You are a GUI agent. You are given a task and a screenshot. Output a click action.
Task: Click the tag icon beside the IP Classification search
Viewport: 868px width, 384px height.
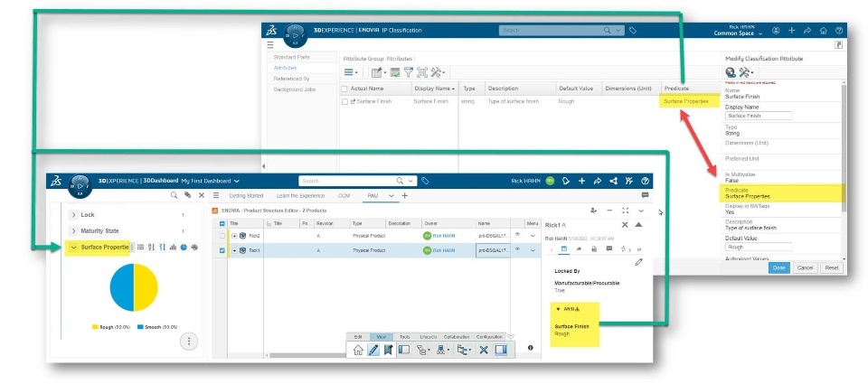[633, 31]
